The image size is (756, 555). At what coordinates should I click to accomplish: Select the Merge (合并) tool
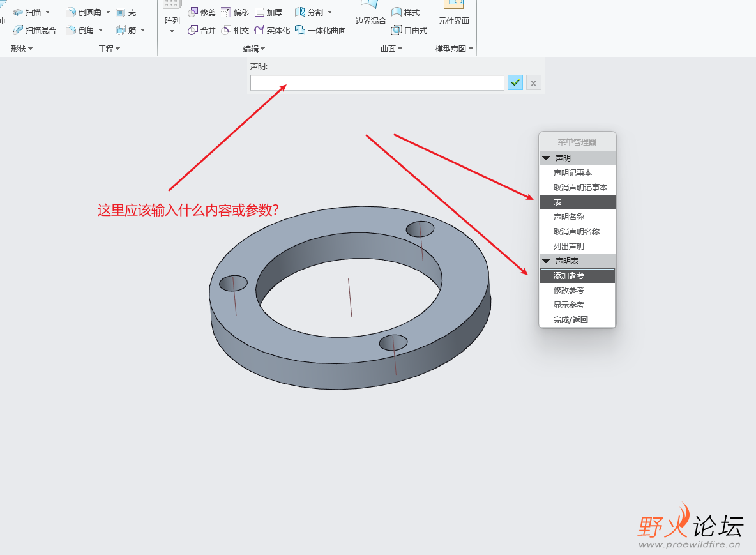pyautogui.click(x=202, y=30)
